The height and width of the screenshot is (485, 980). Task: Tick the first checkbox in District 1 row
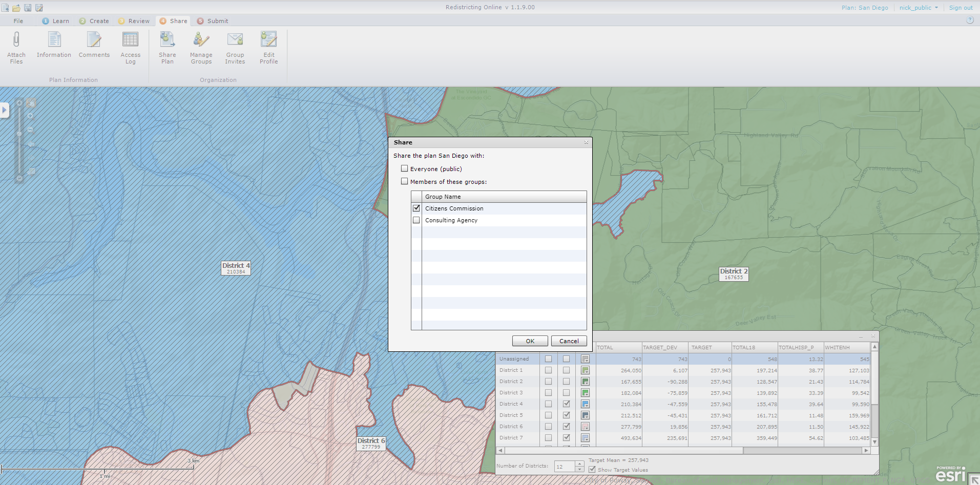pyautogui.click(x=549, y=370)
